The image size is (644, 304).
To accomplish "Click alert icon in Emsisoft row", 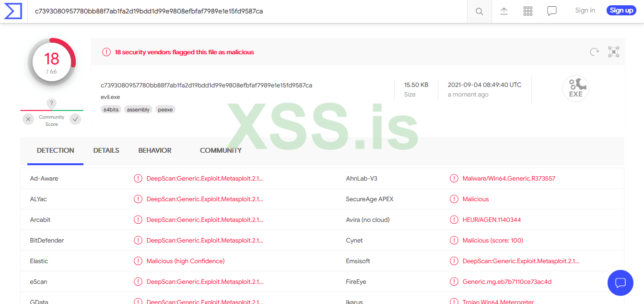I will [454, 261].
